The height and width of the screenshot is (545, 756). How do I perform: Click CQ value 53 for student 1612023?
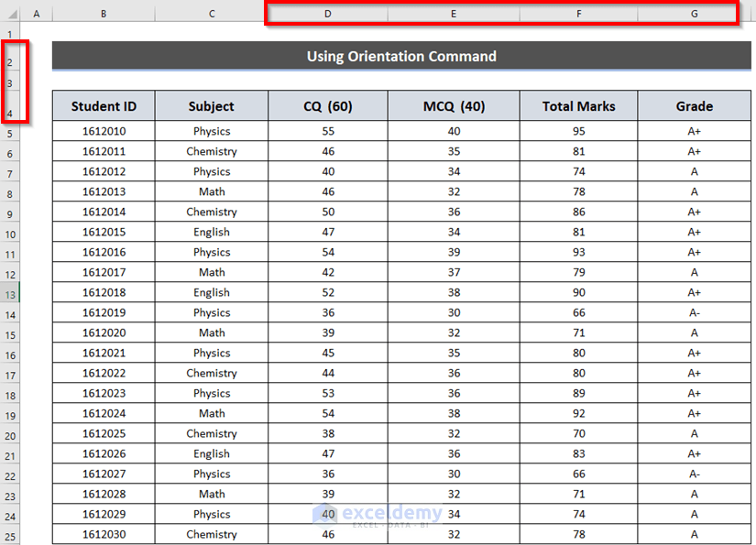(x=328, y=393)
